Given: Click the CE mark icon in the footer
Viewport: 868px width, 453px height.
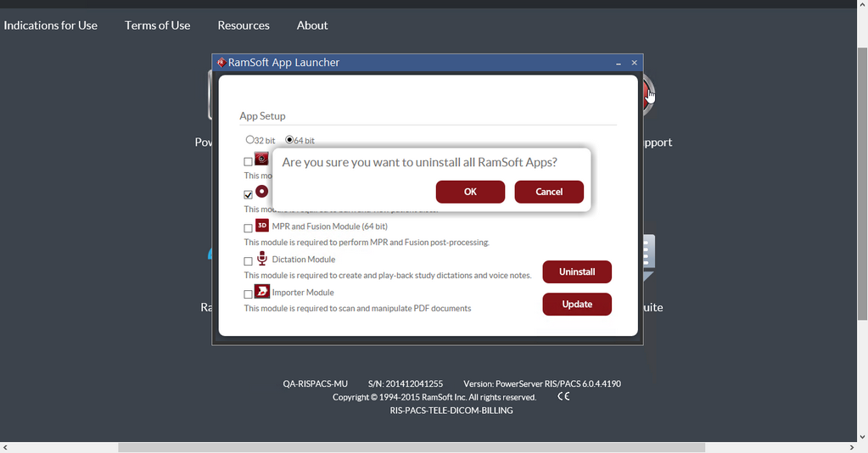Looking at the screenshot, I should [563, 396].
